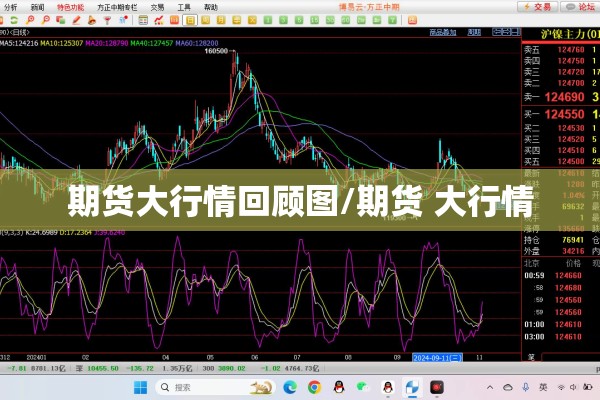Click the 买一 price 124550
600x400 pixels.
[x=564, y=114]
